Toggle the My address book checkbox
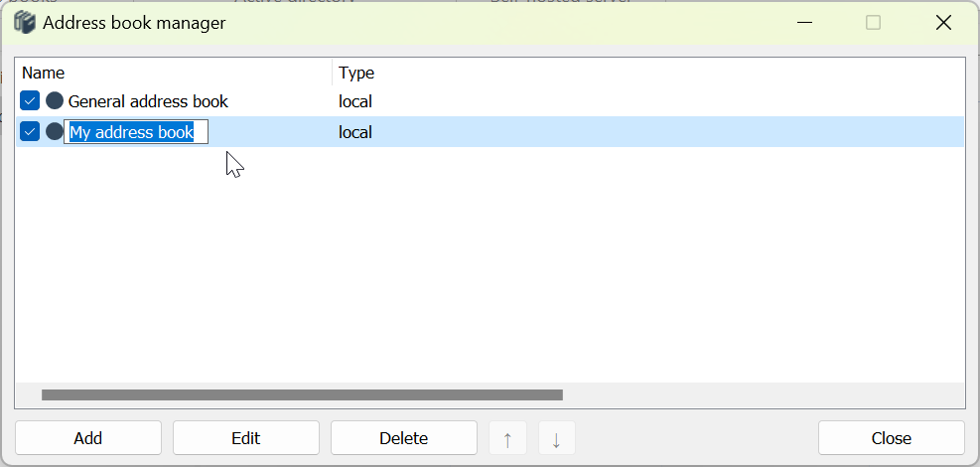Screen dimensions: 980x467 coord(30,132)
